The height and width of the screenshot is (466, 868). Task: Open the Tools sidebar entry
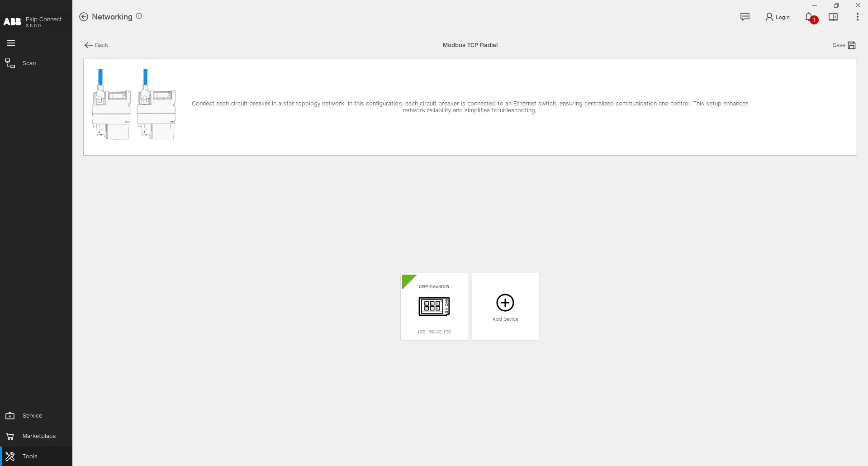(30, 456)
